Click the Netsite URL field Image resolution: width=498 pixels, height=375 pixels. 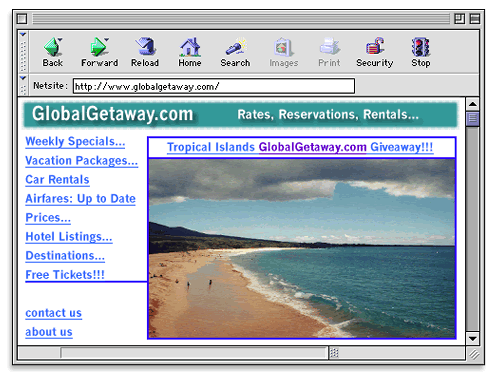pos(214,86)
